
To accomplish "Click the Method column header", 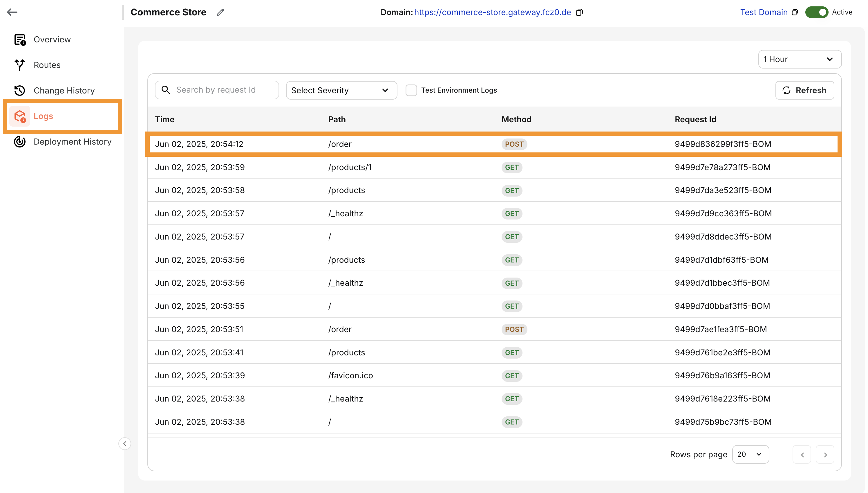I will tap(516, 119).
